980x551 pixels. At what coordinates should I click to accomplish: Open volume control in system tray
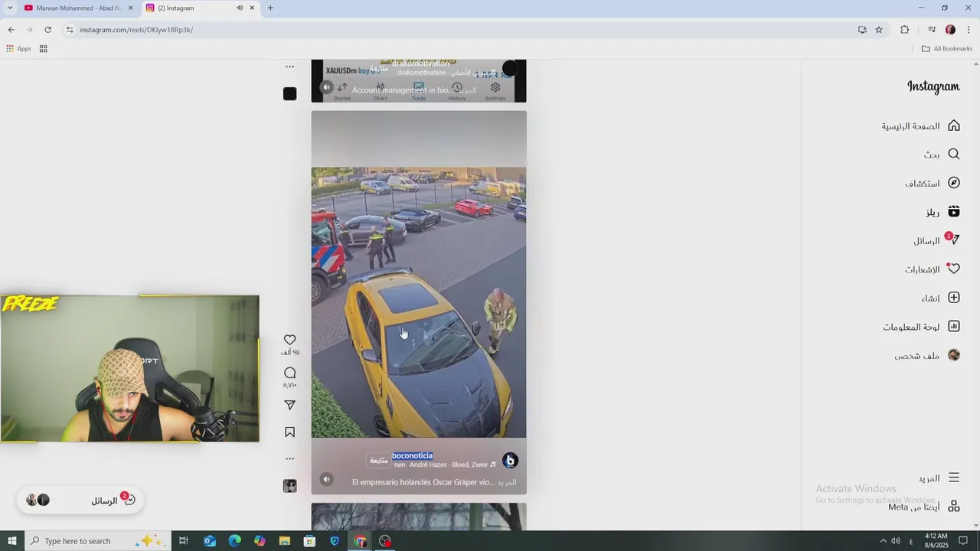pyautogui.click(x=896, y=541)
